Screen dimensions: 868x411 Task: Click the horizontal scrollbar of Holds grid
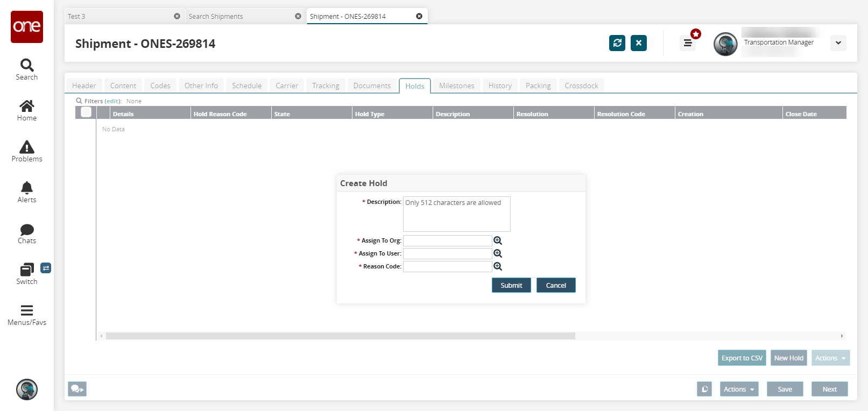click(x=341, y=336)
